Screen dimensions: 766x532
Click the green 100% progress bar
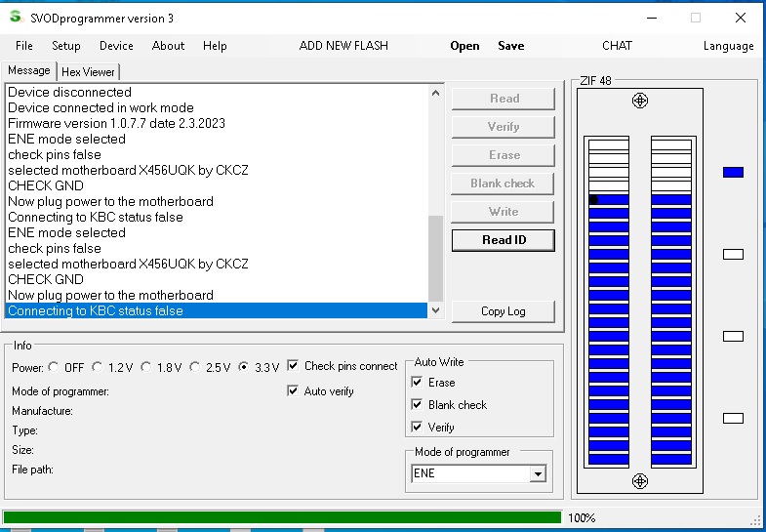pos(282,517)
